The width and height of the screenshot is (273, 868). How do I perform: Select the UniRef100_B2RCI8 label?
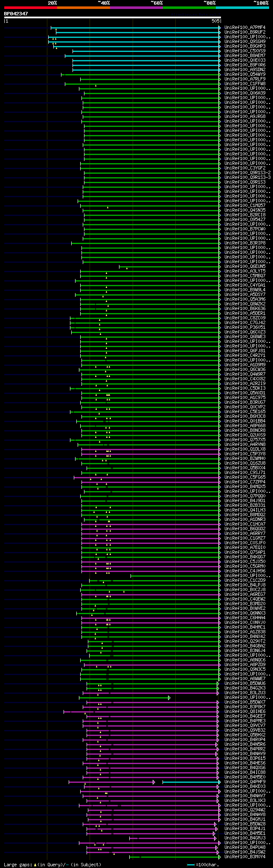pyautogui.click(x=245, y=215)
